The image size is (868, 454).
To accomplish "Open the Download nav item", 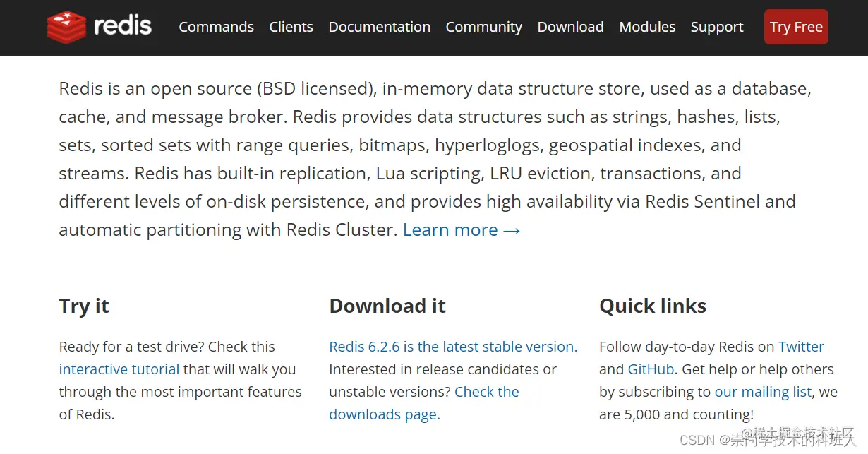I will (570, 27).
